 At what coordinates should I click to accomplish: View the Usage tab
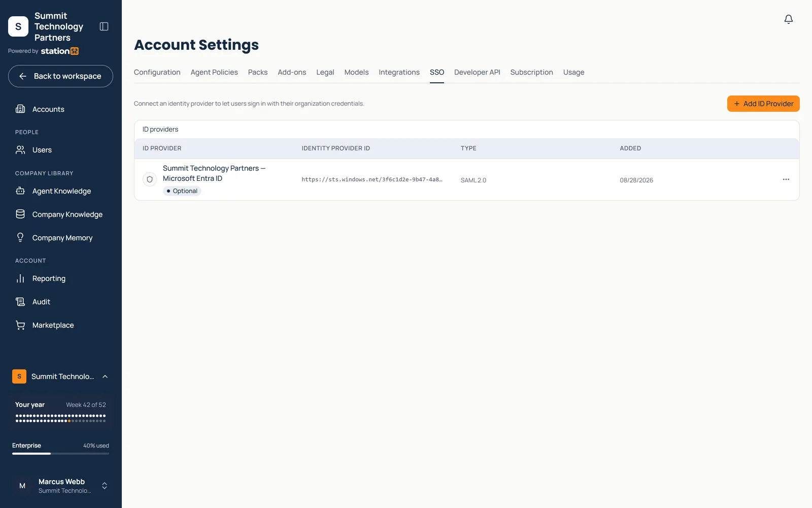pos(574,72)
